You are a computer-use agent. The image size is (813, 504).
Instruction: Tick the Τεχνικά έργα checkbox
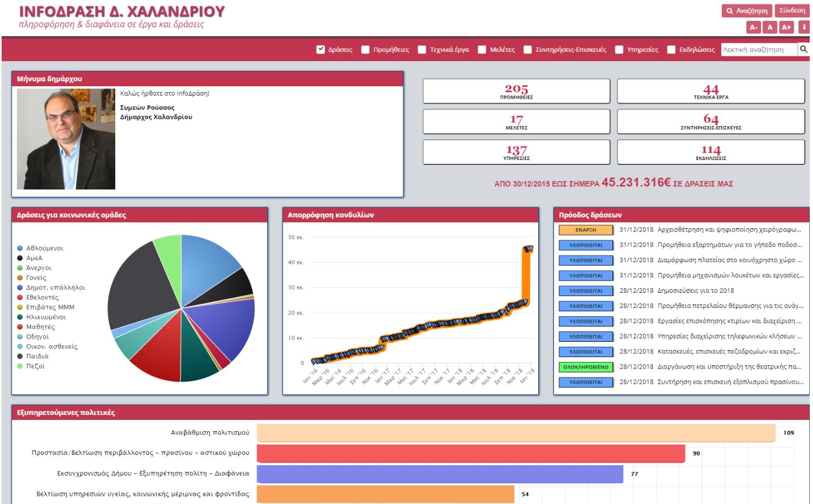click(x=422, y=50)
